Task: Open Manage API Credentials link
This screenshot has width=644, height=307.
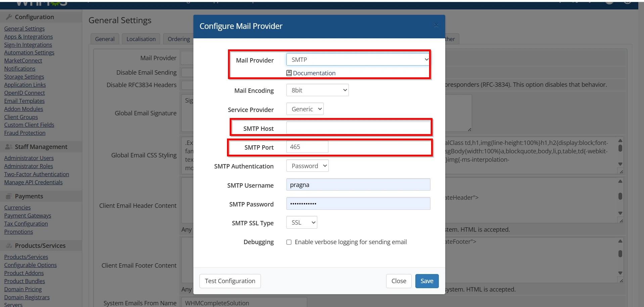Action: click(x=33, y=182)
